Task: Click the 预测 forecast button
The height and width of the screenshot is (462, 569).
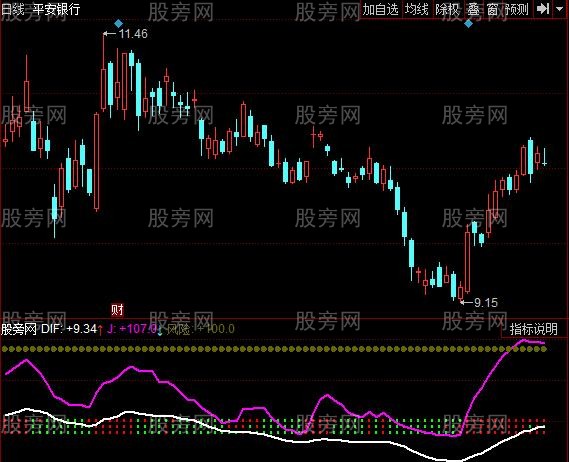Action: [517, 9]
